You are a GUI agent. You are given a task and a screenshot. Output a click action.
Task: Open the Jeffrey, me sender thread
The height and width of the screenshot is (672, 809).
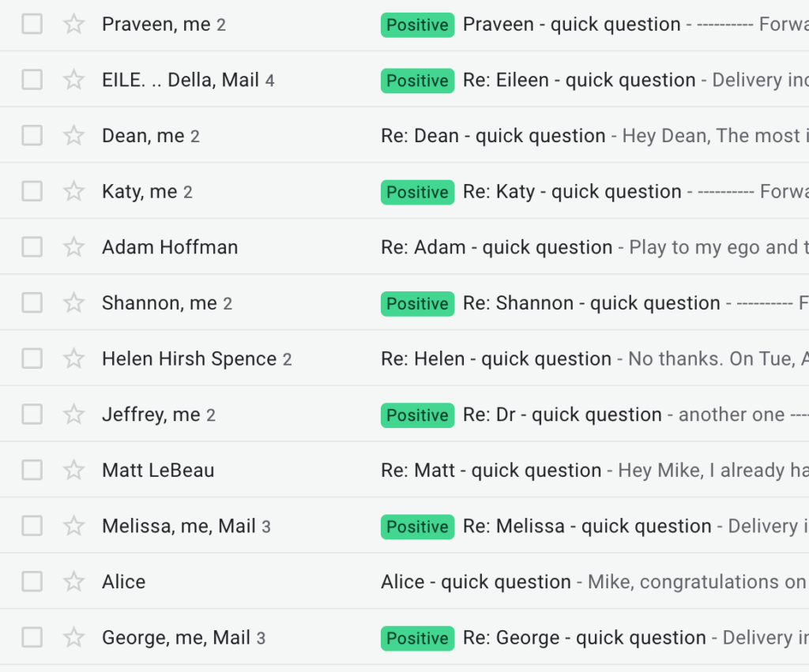coord(150,415)
